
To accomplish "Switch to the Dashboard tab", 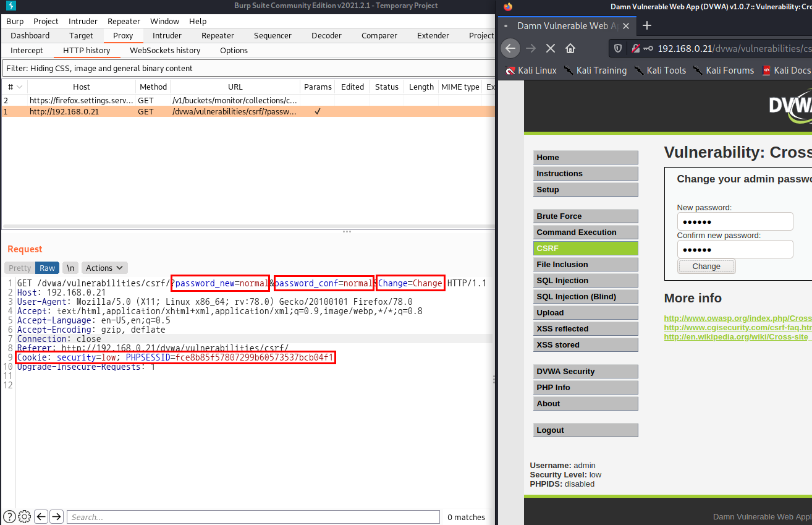I will [30, 35].
